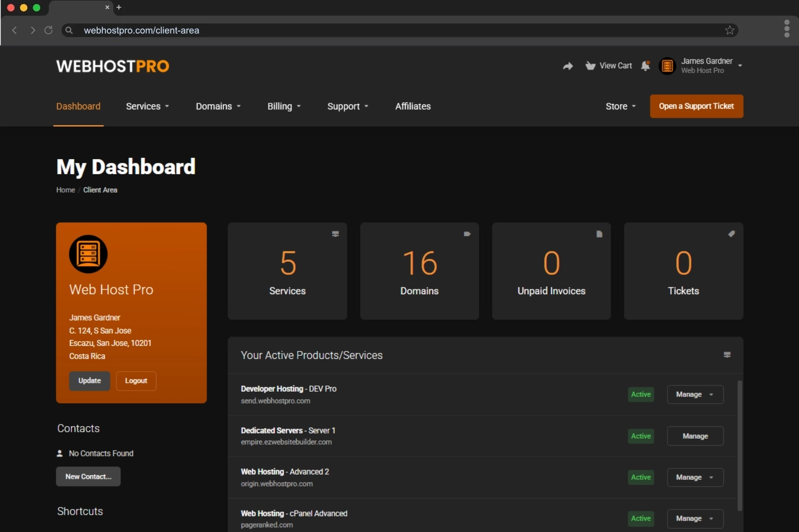Click the contact person icon
This screenshot has width=799, height=532.
pyautogui.click(x=60, y=454)
